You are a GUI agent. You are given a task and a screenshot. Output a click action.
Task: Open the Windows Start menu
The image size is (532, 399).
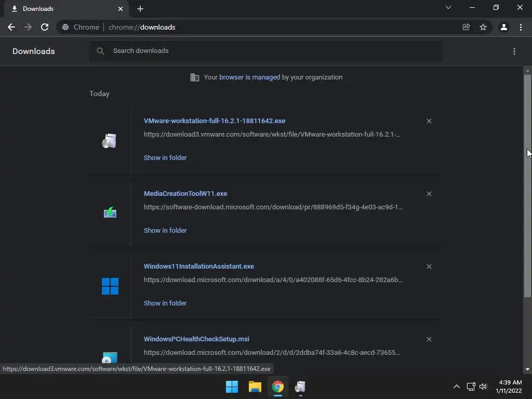[x=232, y=387]
